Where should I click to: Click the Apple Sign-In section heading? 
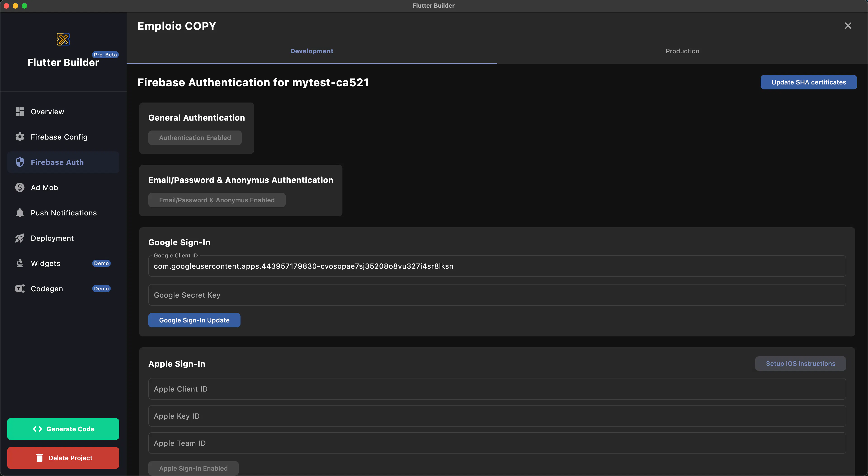tap(177, 364)
